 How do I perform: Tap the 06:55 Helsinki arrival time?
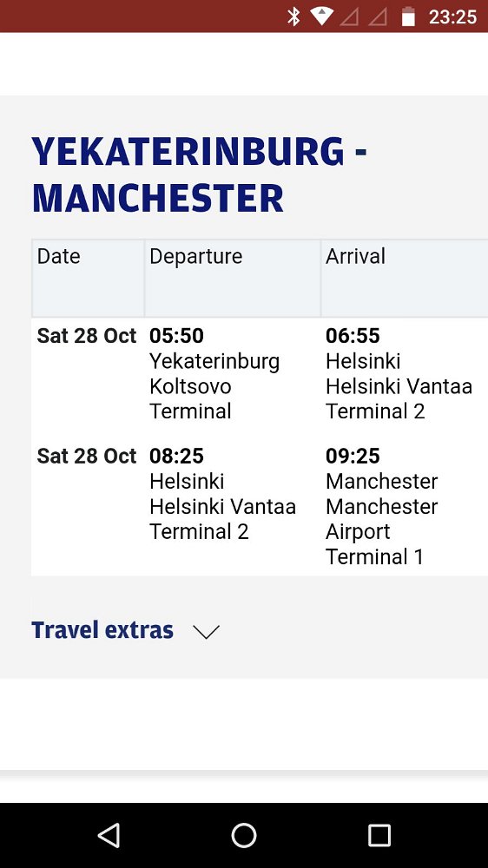(x=353, y=335)
